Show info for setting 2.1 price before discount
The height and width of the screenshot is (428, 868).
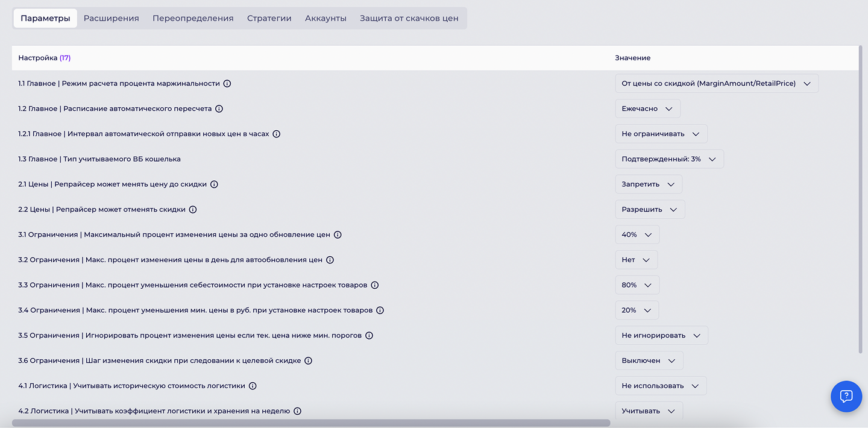[x=214, y=184]
